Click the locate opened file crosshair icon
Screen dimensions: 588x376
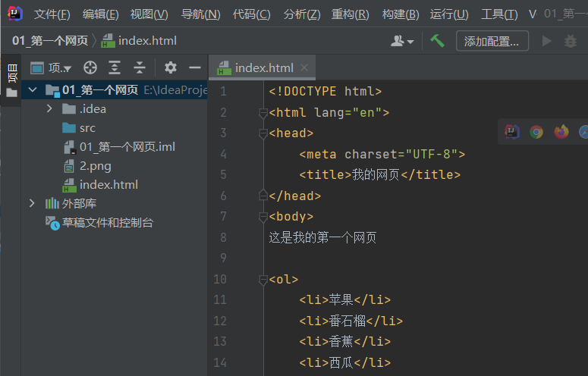click(x=90, y=67)
